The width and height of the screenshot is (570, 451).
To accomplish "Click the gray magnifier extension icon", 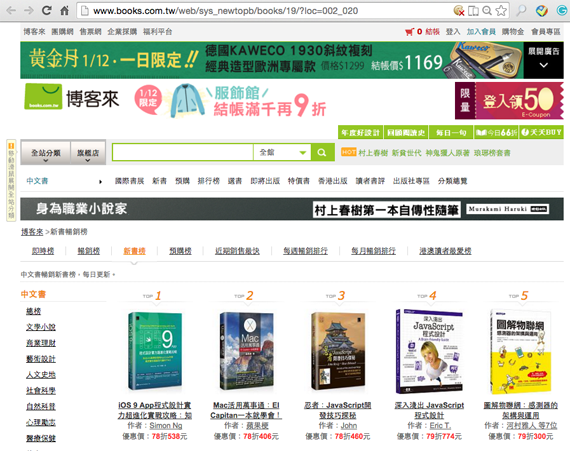I will tap(521, 11).
